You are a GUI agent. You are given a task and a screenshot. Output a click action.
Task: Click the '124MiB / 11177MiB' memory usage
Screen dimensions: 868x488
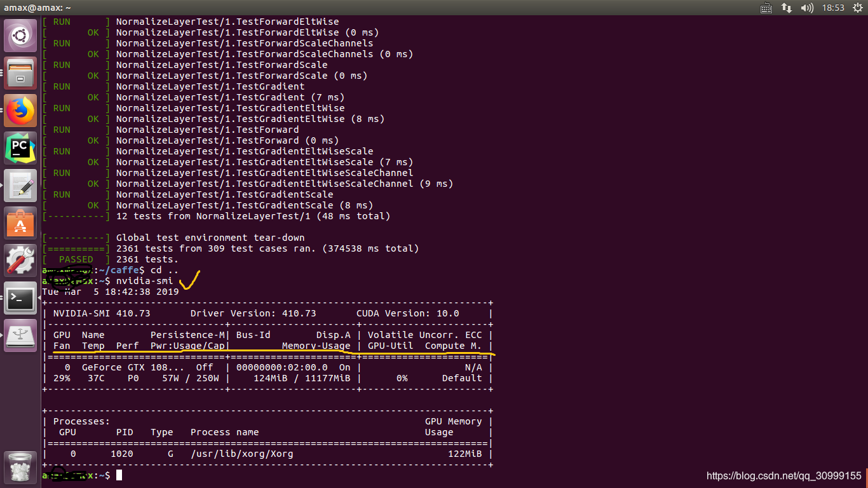click(302, 378)
